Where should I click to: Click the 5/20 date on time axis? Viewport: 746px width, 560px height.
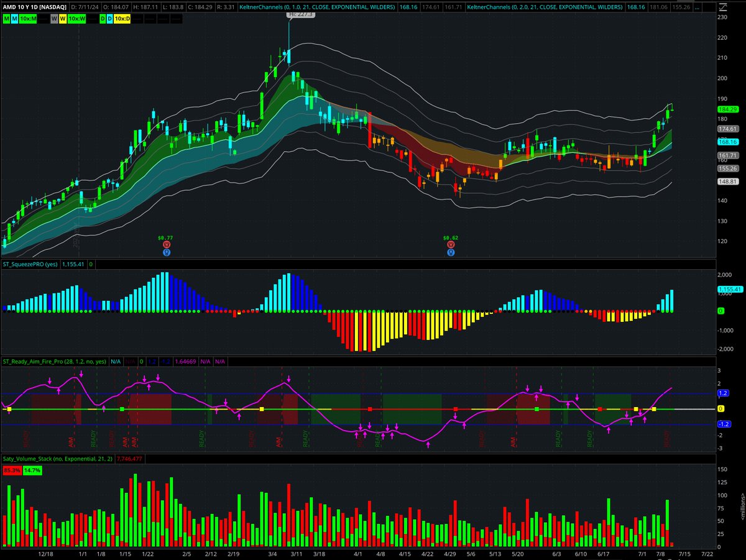click(x=518, y=553)
